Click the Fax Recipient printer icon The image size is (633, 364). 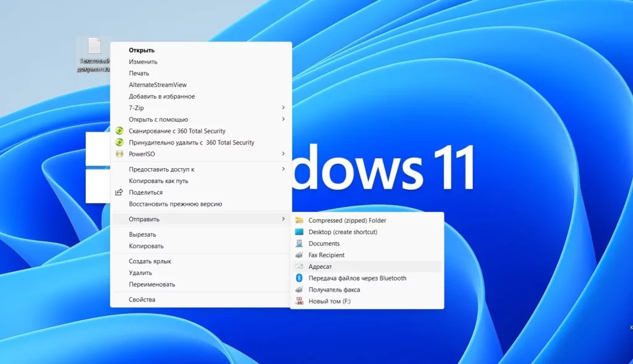click(299, 255)
